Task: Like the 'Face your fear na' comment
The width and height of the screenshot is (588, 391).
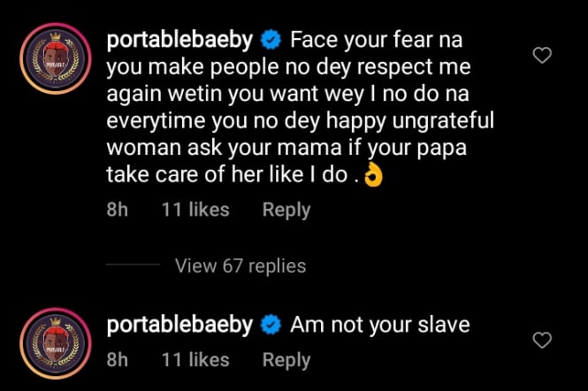Action: (x=544, y=56)
